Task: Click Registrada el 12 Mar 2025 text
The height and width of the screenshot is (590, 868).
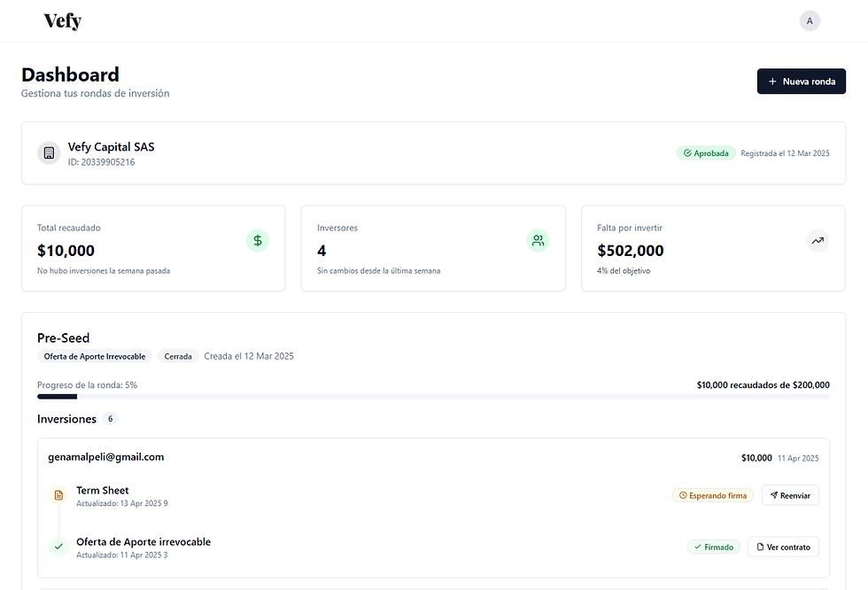Action: pos(785,153)
